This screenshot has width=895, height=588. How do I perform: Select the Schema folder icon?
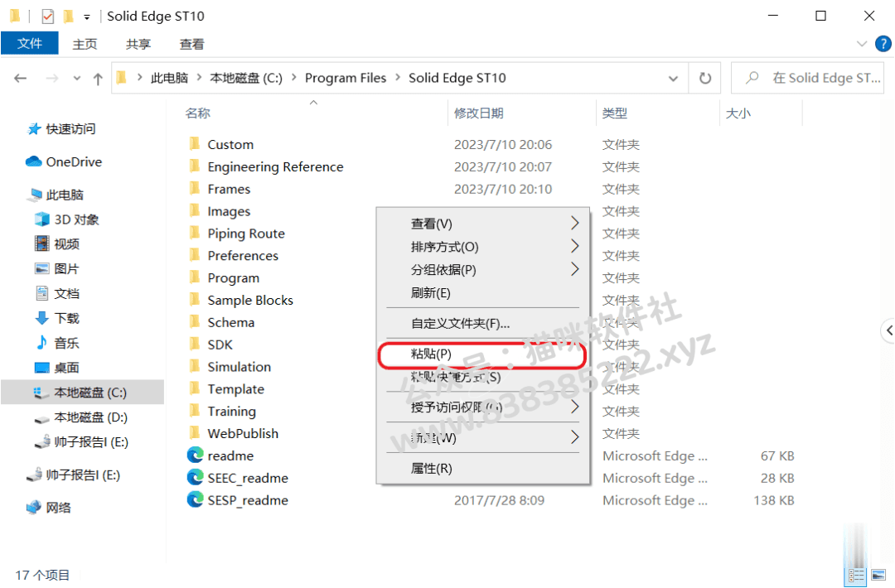click(195, 321)
